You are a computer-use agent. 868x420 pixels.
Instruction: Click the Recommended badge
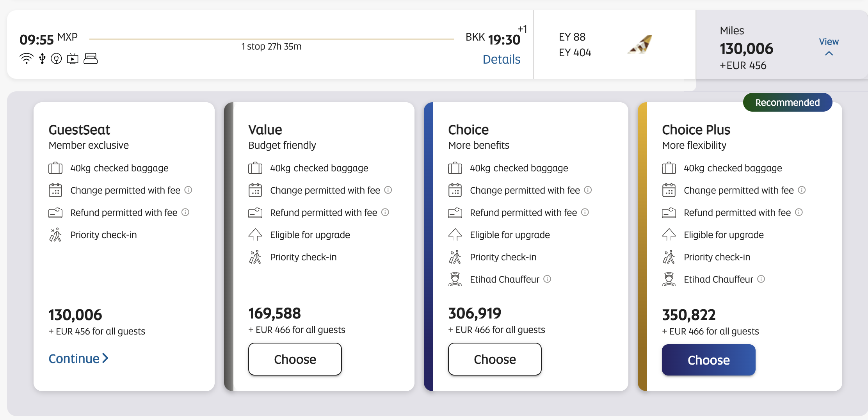(788, 102)
